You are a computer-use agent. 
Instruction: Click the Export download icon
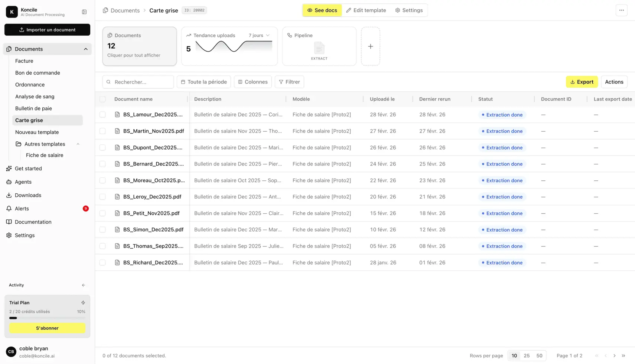tap(571, 82)
